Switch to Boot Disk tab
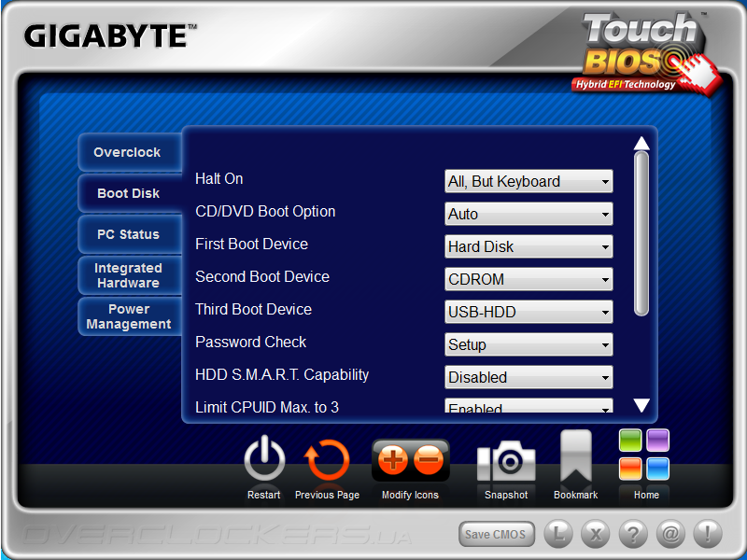The width and height of the screenshot is (747, 560). coord(130,193)
